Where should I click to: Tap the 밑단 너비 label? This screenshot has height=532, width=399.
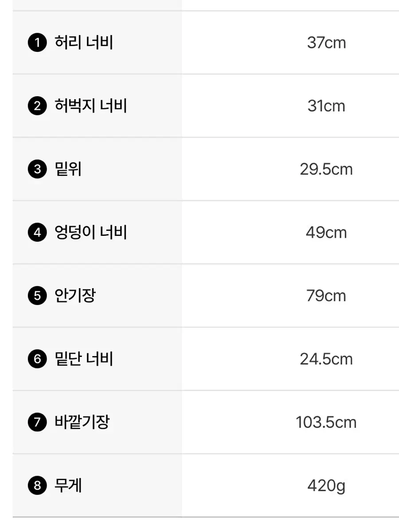pyautogui.click(x=83, y=359)
